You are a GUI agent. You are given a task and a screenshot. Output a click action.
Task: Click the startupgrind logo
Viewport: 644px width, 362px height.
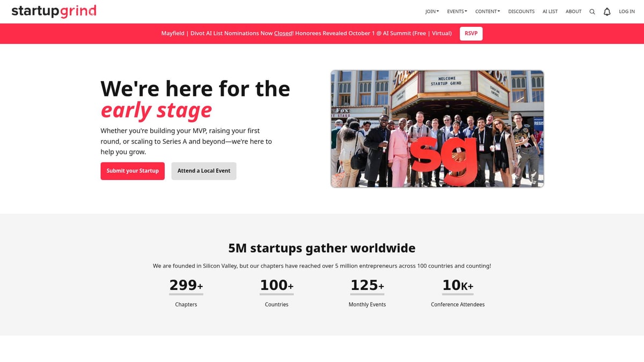(54, 11)
